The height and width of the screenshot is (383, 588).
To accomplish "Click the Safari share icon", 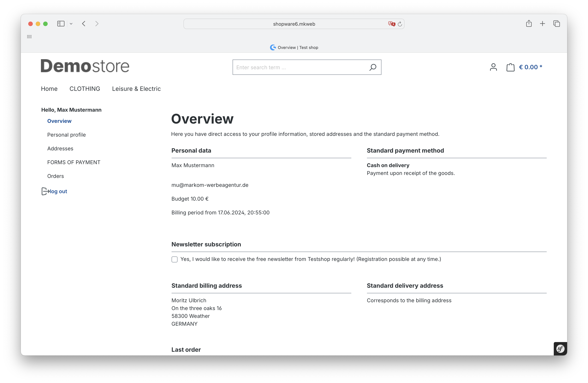I will 529,24.
